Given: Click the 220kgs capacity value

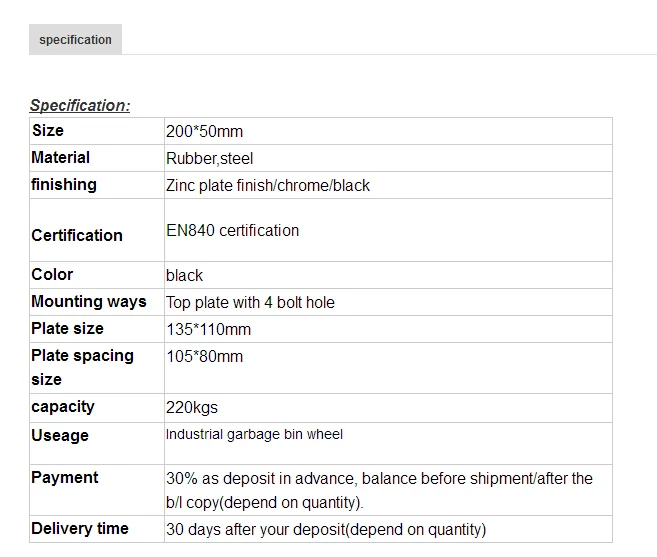Looking at the screenshot, I should 191,408.
